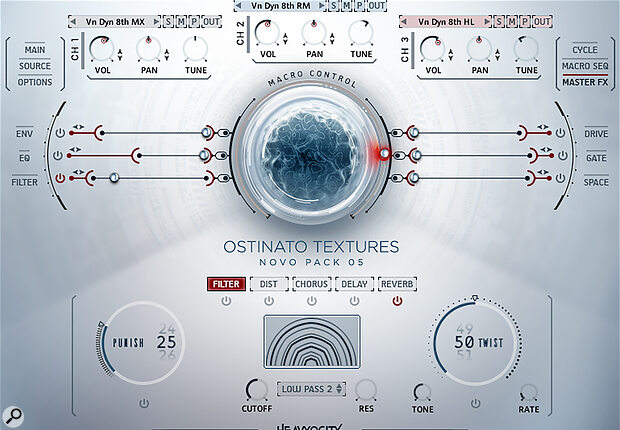Screen dimensions: 620x430
Task: Disable the red power button under REVERB
Action: tap(397, 301)
